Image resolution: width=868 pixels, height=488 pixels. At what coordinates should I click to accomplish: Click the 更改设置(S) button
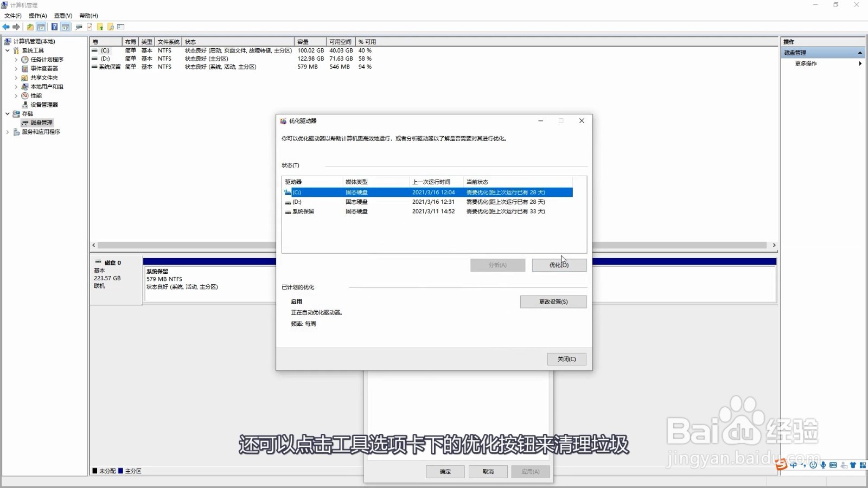(x=553, y=301)
